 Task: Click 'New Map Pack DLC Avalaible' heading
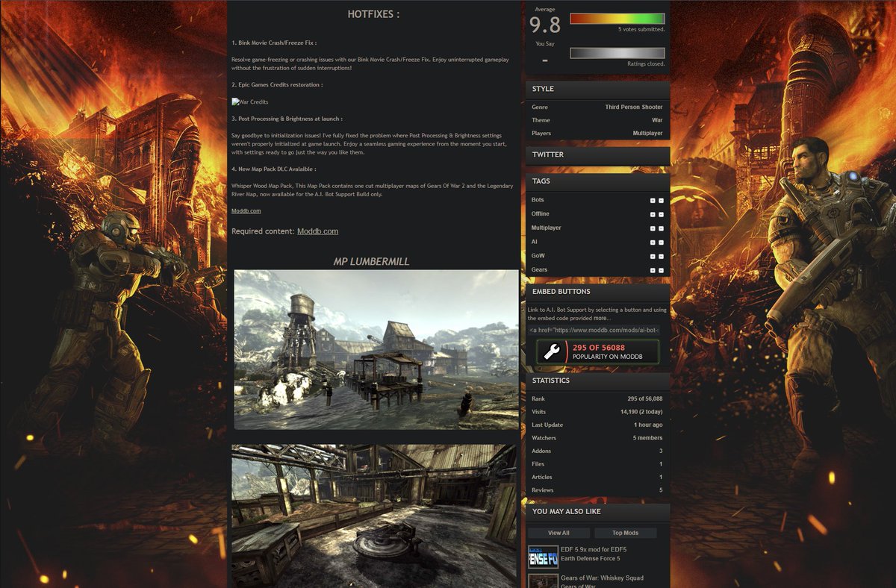point(273,169)
